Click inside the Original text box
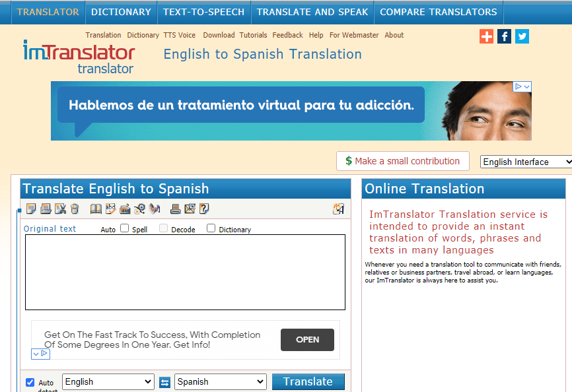This screenshot has width=572, height=392. tap(185, 272)
